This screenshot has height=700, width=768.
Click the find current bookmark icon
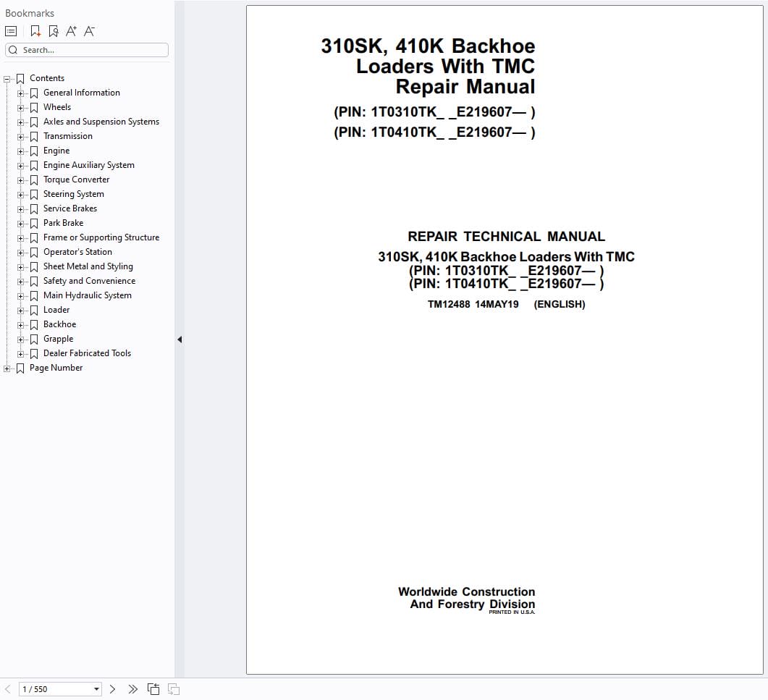[x=54, y=31]
